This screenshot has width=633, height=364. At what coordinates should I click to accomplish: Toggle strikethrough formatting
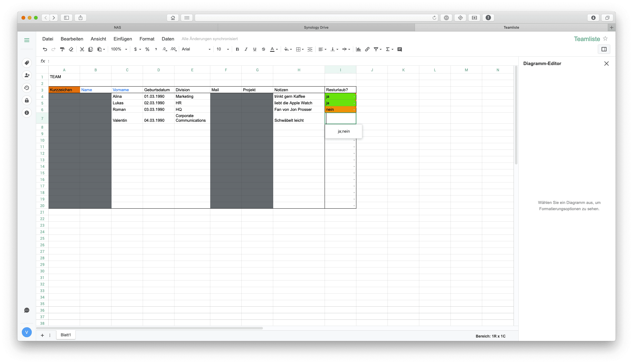point(264,49)
